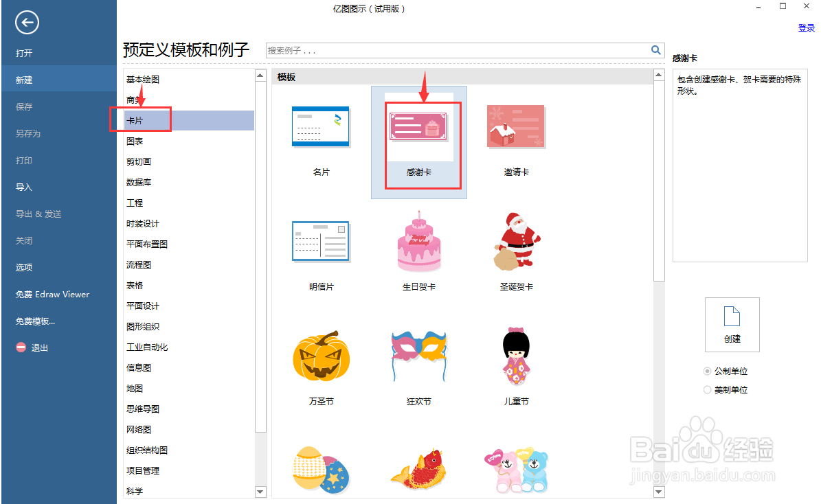Click the 登录 login link

pos(806,28)
